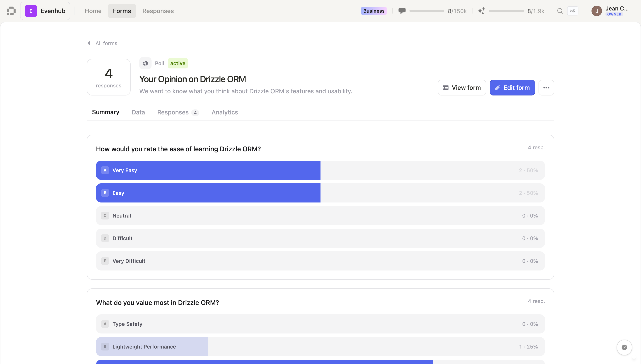Click the 4 responses counter card
Viewport: 641px width, 364px height.
[x=109, y=77]
